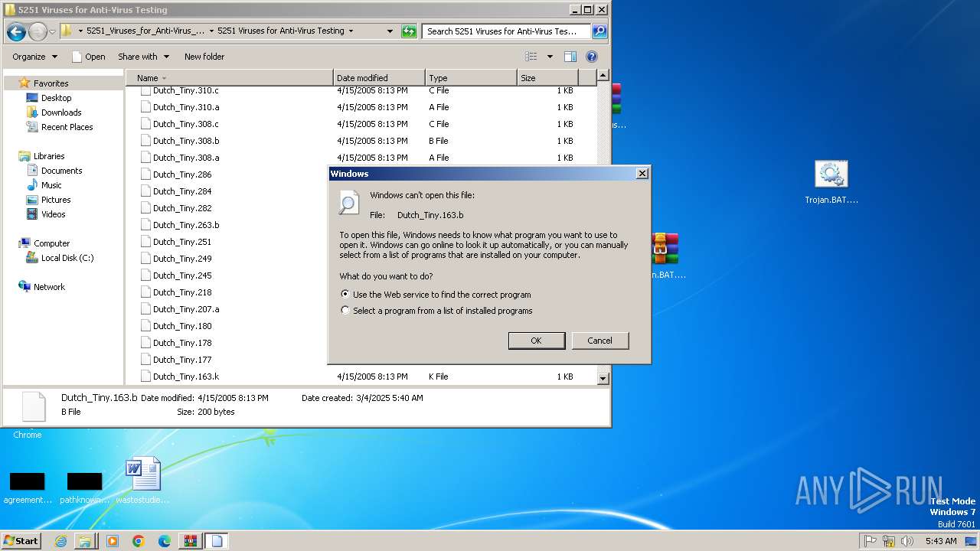
Task: Open Windows Explorer taskbar icon
Action: click(85, 541)
